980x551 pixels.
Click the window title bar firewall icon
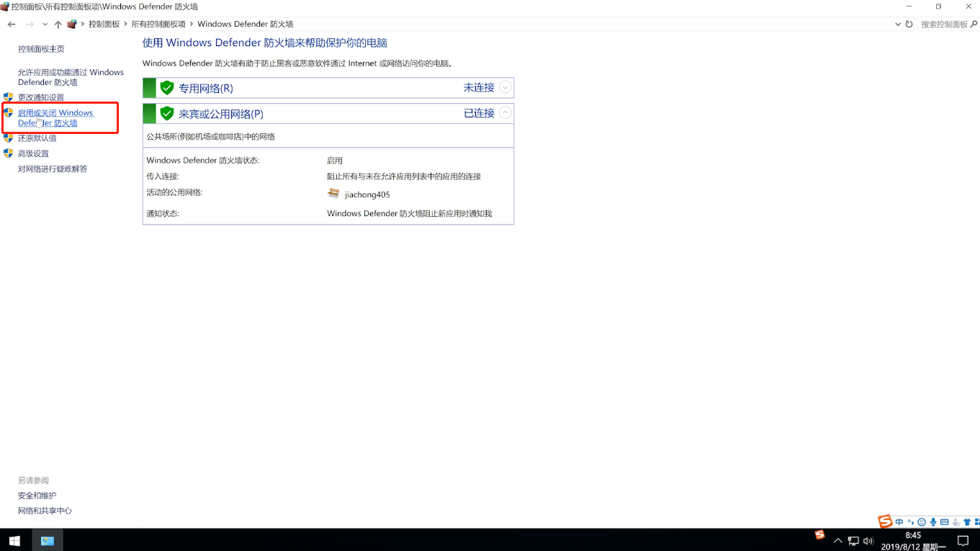pos(5,6)
